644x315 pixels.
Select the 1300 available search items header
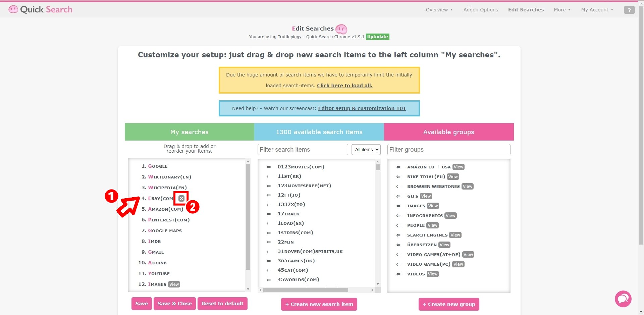[x=319, y=132]
